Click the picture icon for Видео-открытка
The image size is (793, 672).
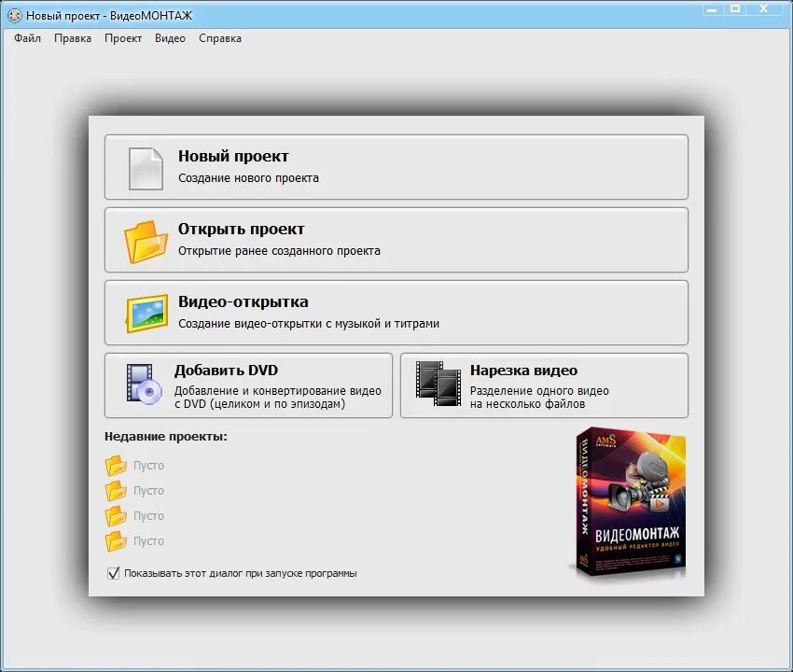[146, 314]
